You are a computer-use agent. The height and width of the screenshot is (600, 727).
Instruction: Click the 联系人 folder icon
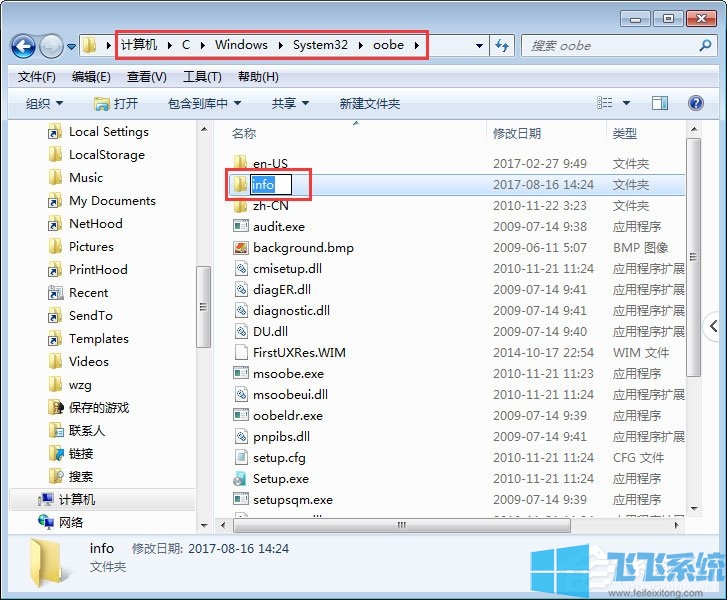[55, 430]
